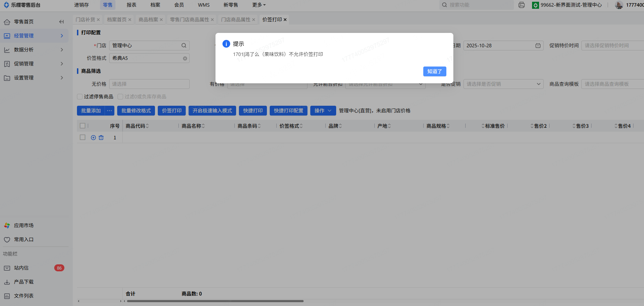
Task: Expand the 促销管理 sidebar section
Action: click(x=34, y=64)
